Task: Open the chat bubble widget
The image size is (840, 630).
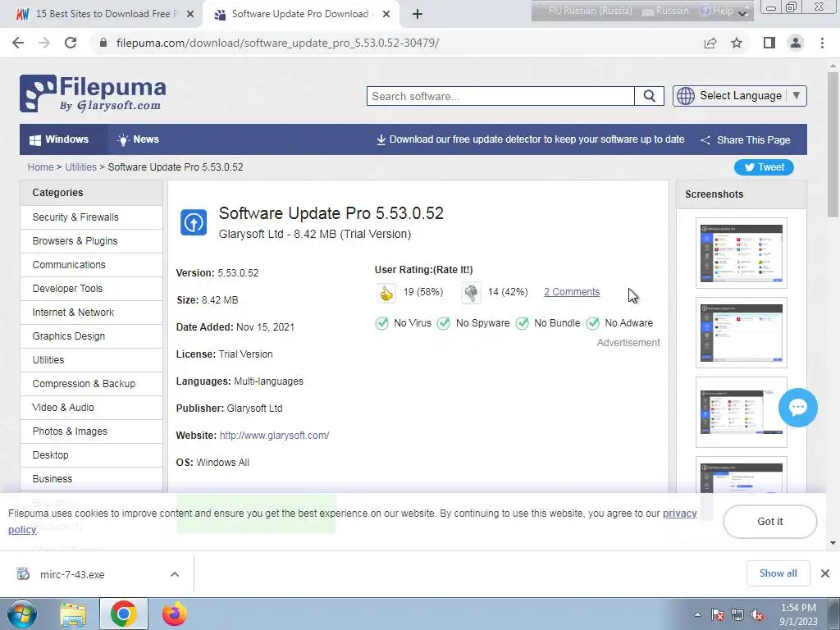Action: click(x=797, y=407)
